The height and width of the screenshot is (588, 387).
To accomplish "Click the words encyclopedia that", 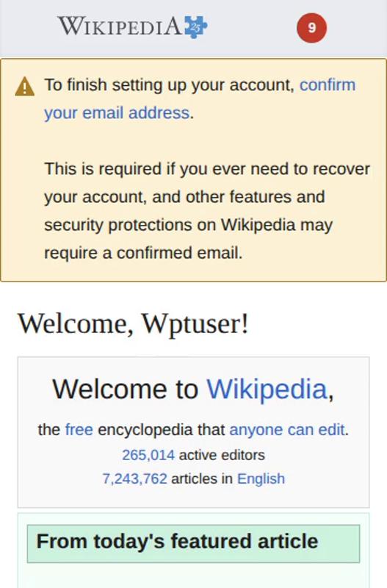I will [x=162, y=430].
